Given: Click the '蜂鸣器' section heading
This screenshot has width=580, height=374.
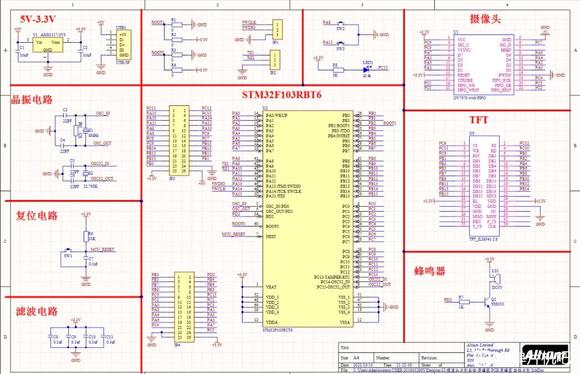Looking at the screenshot, I should (x=429, y=271).
